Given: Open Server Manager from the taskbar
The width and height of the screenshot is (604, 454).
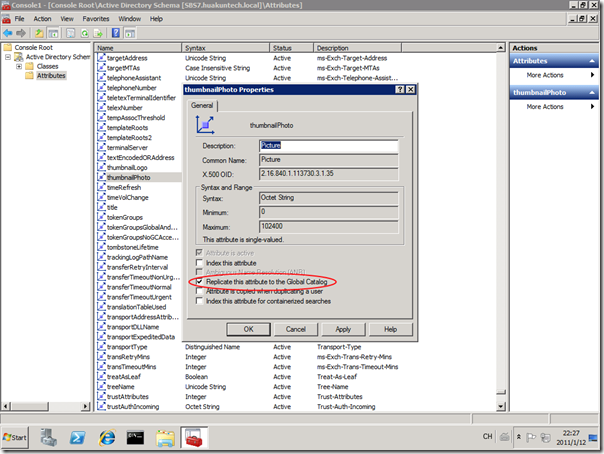Looking at the screenshot, I should 49,438.
